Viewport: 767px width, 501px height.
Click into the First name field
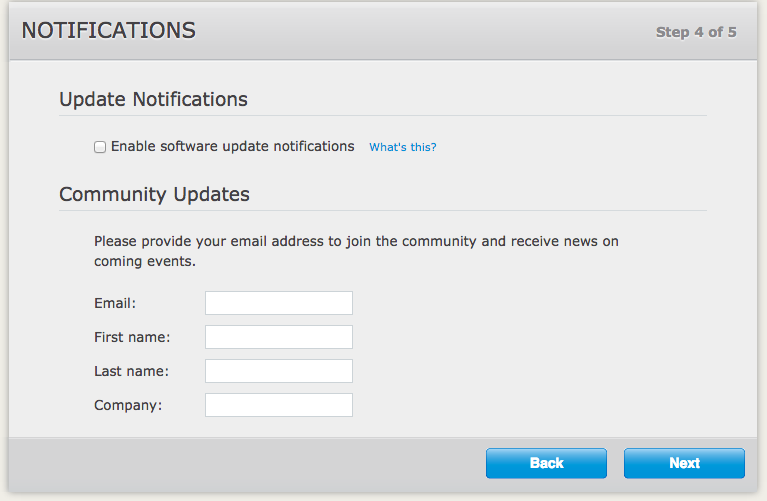click(279, 337)
